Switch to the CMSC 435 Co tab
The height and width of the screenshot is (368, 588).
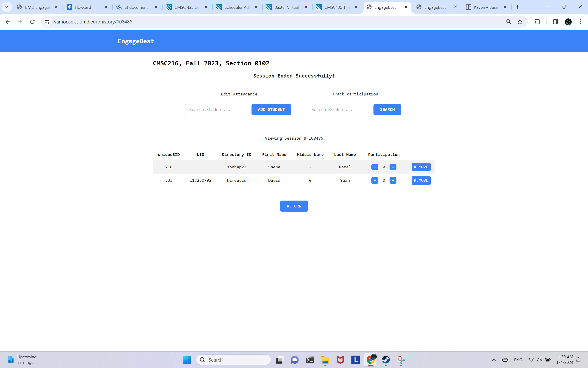pyautogui.click(x=187, y=7)
